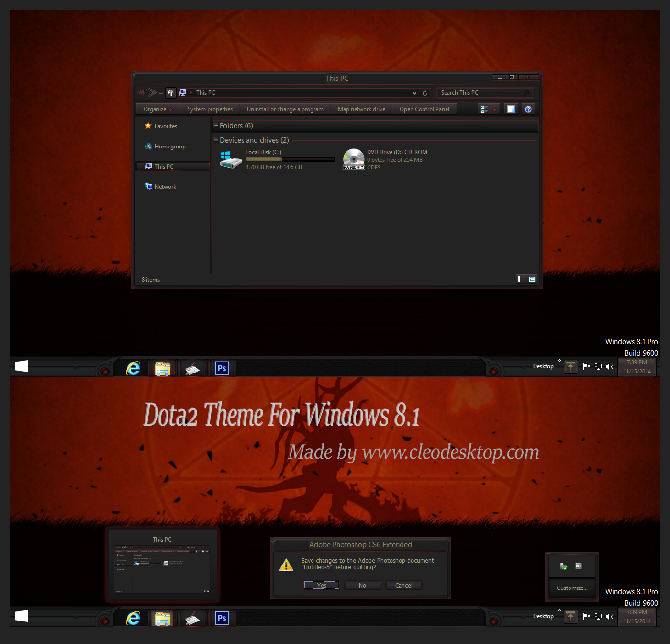Open clock on taskbar below This PC window
The width and height of the screenshot is (670, 644).
637,367
